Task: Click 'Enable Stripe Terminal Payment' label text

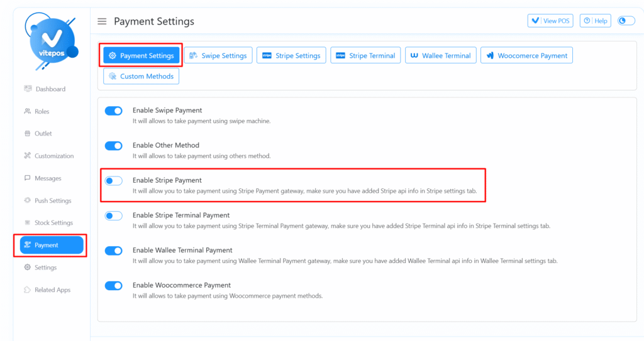Action: (181, 215)
